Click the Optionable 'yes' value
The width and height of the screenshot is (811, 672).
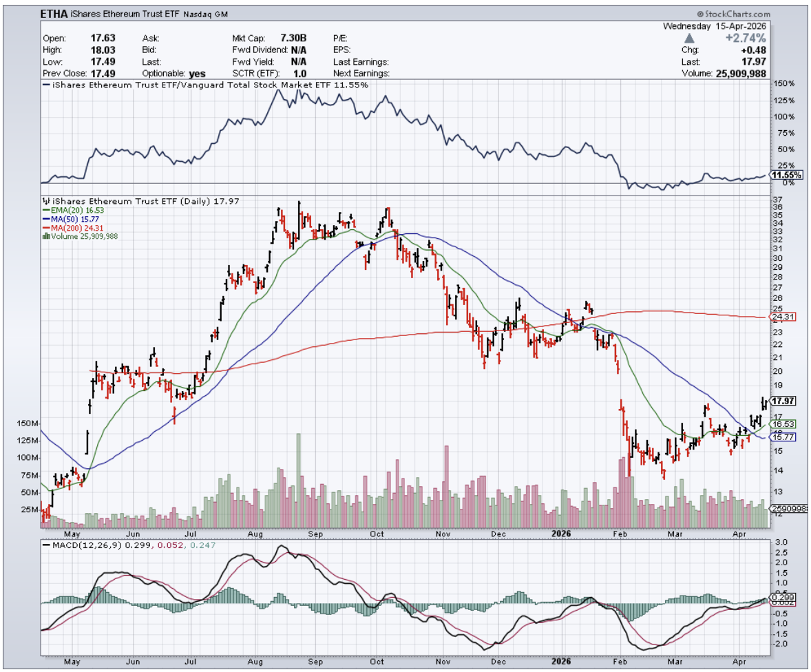point(196,73)
